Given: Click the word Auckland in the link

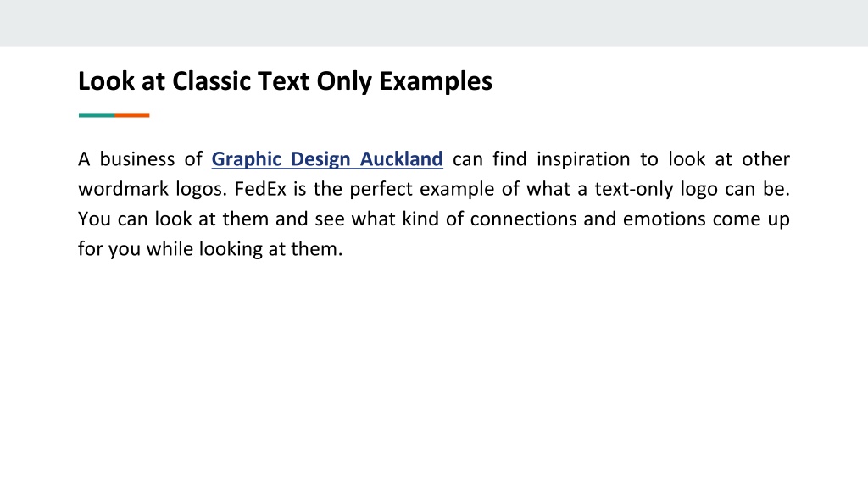Looking at the screenshot, I should click(x=401, y=158).
